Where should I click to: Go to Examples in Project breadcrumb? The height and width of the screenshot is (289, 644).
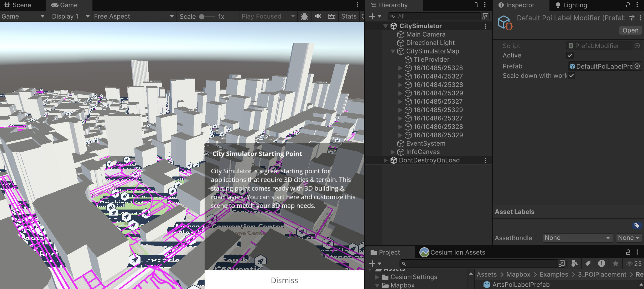tap(554, 275)
